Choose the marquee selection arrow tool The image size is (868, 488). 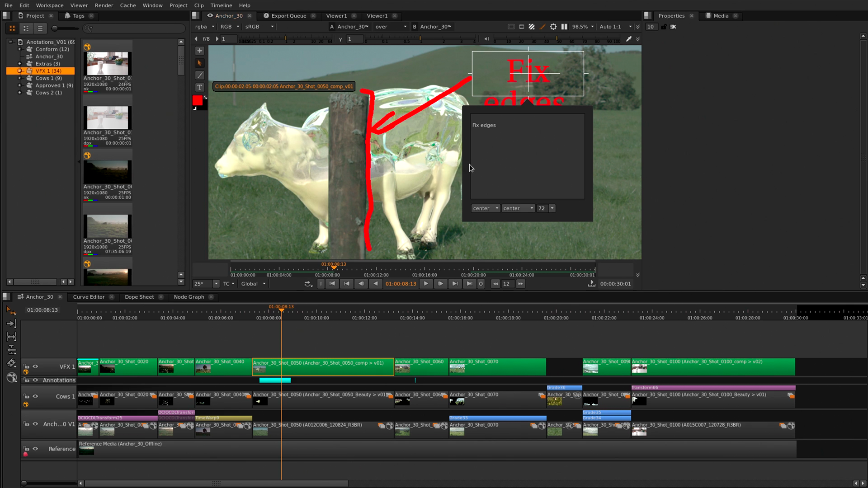click(199, 63)
